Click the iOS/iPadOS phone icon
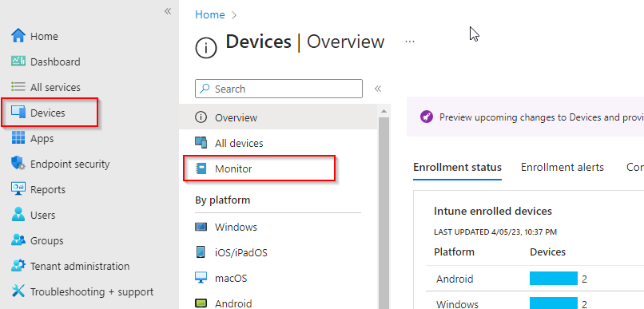Image resolution: width=644 pixels, height=309 pixels. [201, 252]
